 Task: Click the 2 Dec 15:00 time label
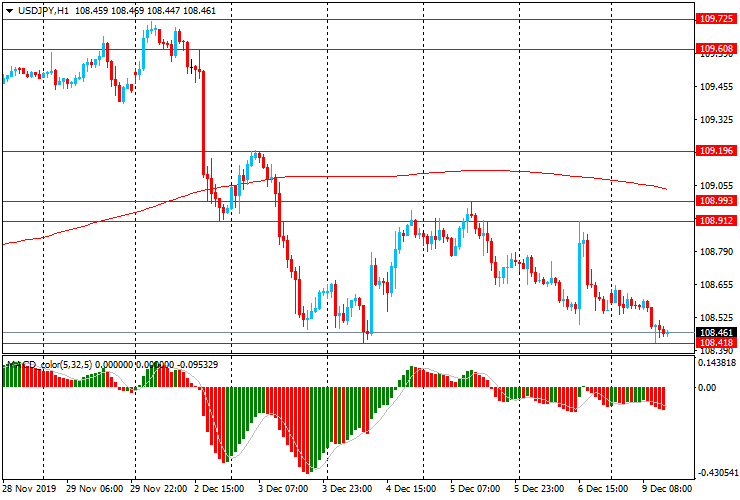click(219, 488)
